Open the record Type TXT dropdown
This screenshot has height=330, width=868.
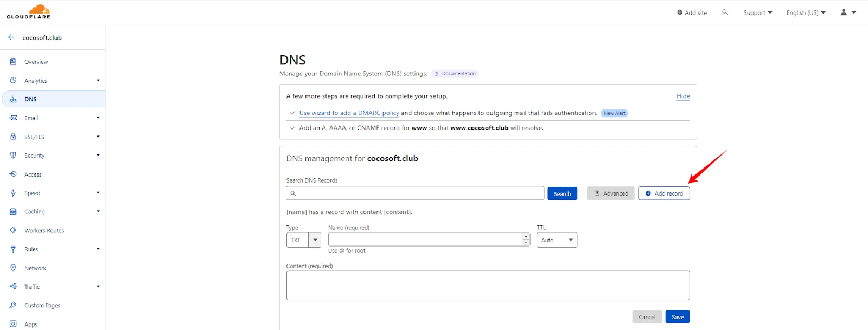[x=304, y=240]
